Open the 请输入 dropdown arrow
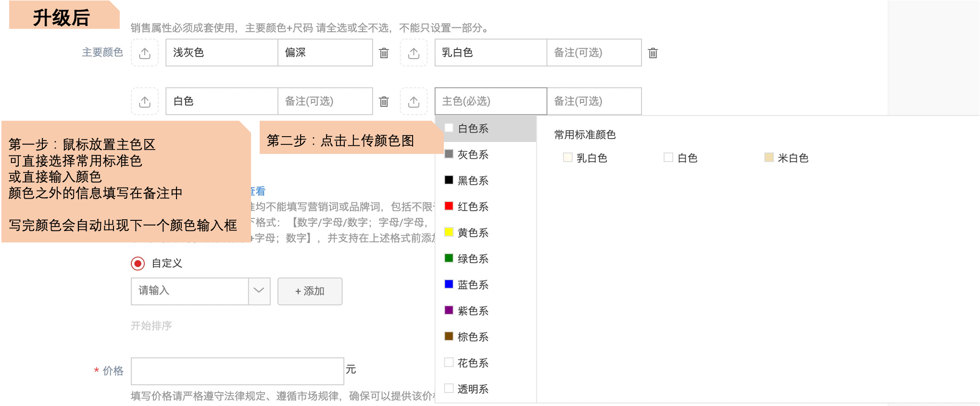This screenshot has height=406, width=980. (x=259, y=291)
